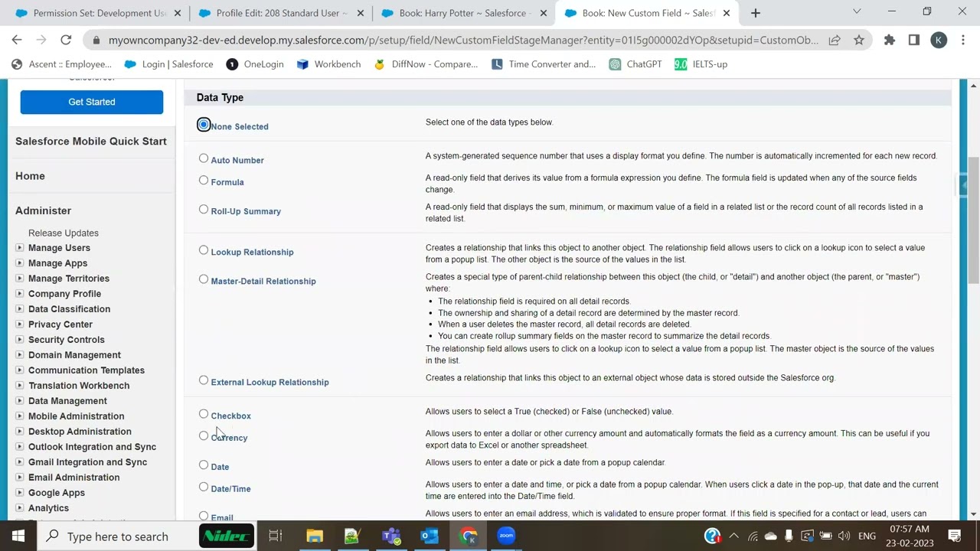
Task: Open Outlook from the taskbar
Action: [430, 536]
